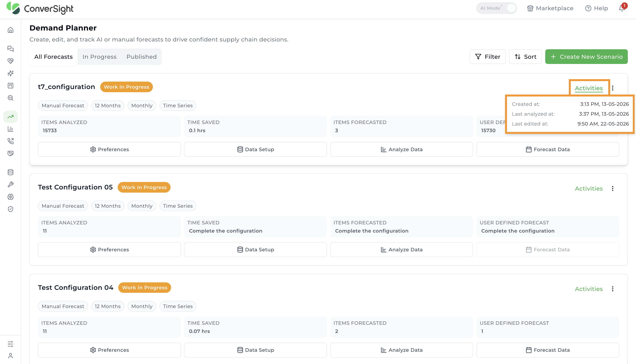
Task: Open Test Configuration 04 three-dot menu
Action: [613, 289]
